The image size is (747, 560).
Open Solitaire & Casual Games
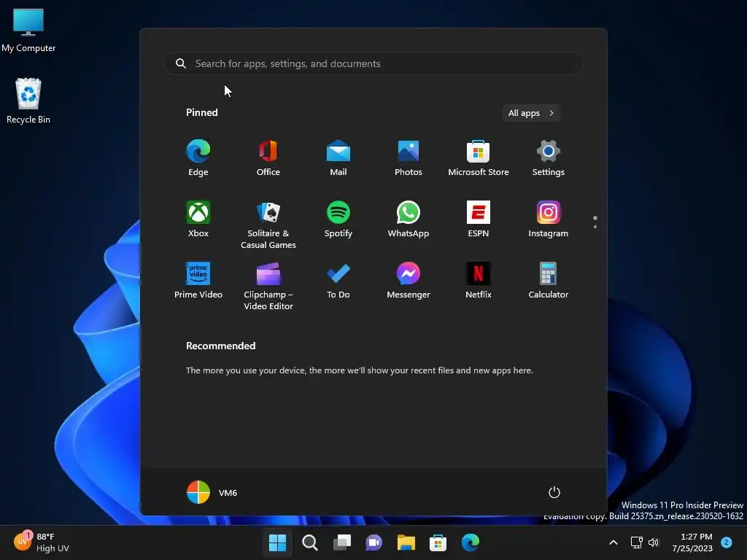268,225
